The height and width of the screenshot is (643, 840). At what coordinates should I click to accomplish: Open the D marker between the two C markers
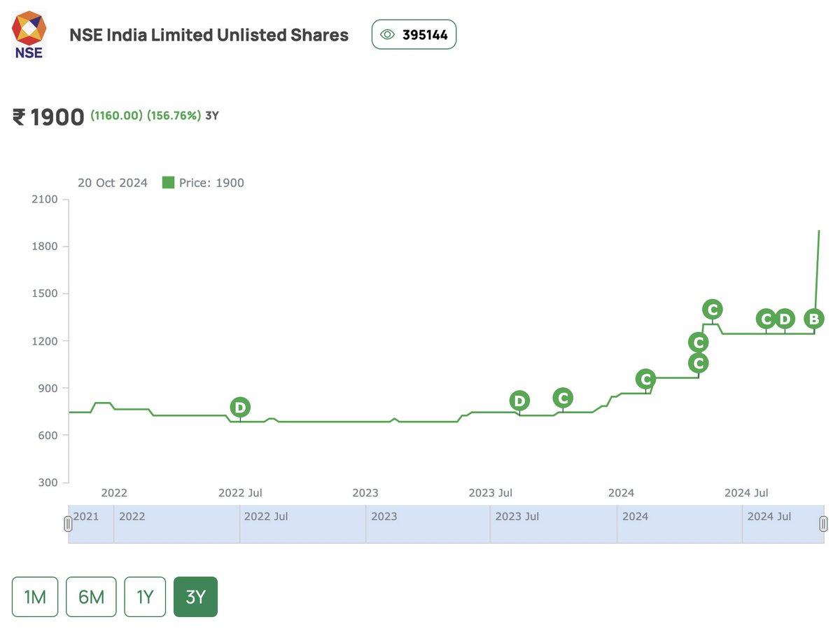pos(784,319)
